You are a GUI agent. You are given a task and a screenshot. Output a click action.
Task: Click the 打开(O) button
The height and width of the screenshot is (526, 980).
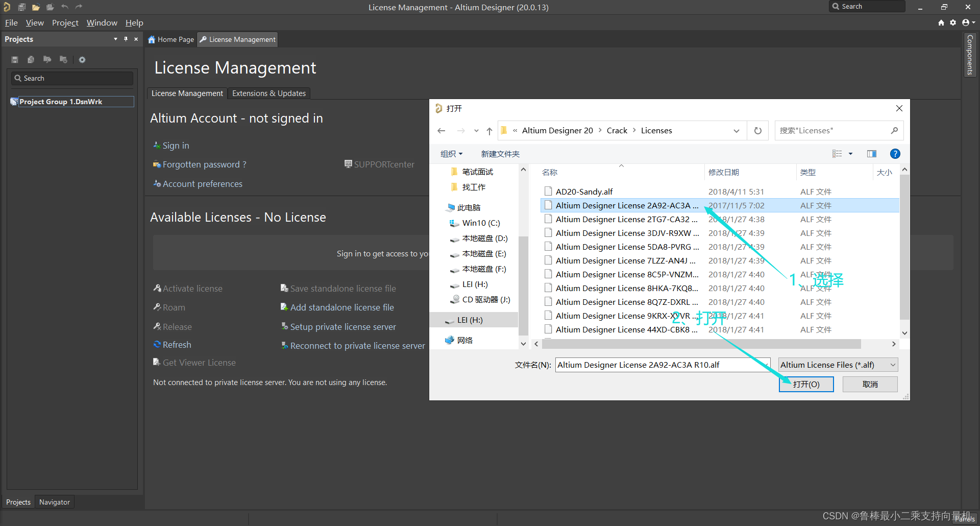806,384
